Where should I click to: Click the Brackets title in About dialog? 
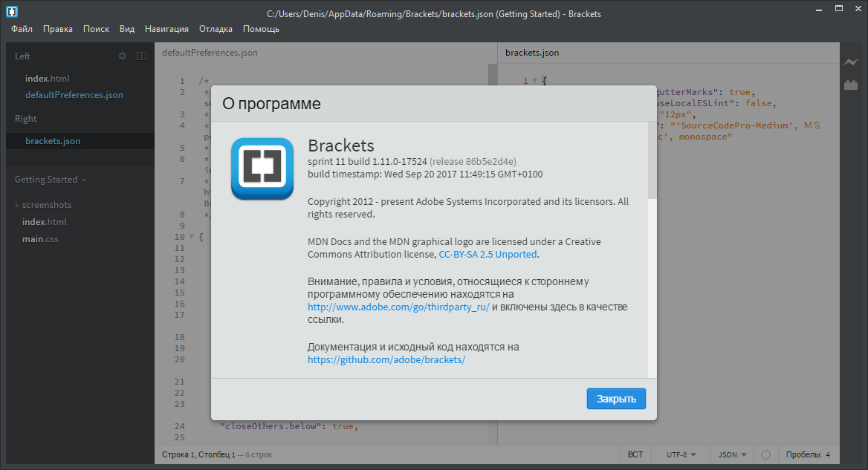[x=341, y=146]
